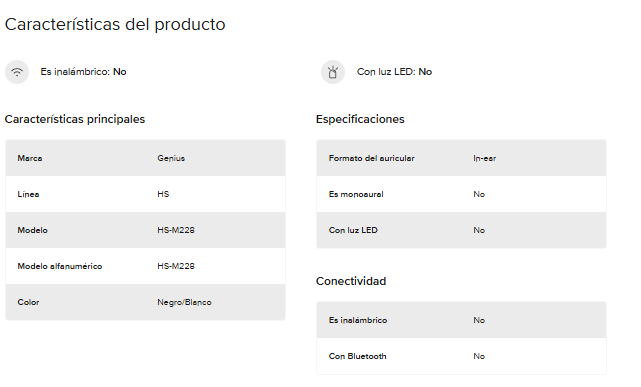
Task: Select the Es inalámbrico table row label
Action: click(x=358, y=320)
